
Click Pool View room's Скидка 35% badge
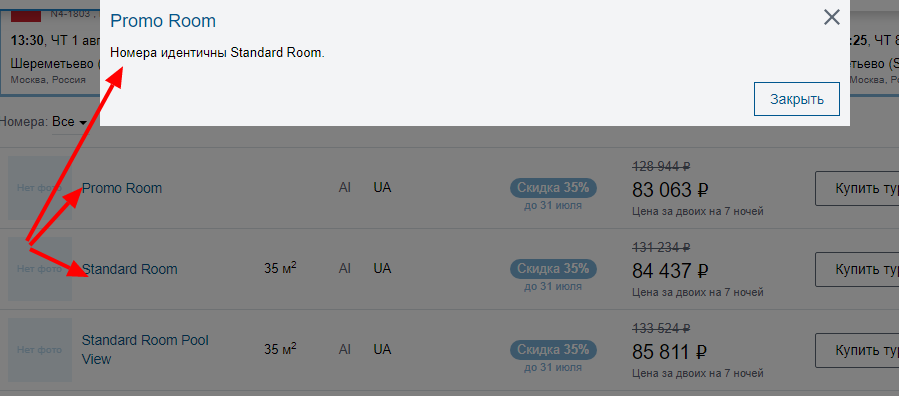tap(553, 349)
